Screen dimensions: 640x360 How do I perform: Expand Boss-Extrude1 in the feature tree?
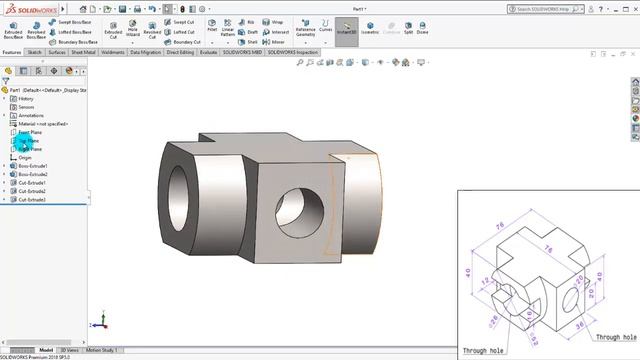click(4, 166)
